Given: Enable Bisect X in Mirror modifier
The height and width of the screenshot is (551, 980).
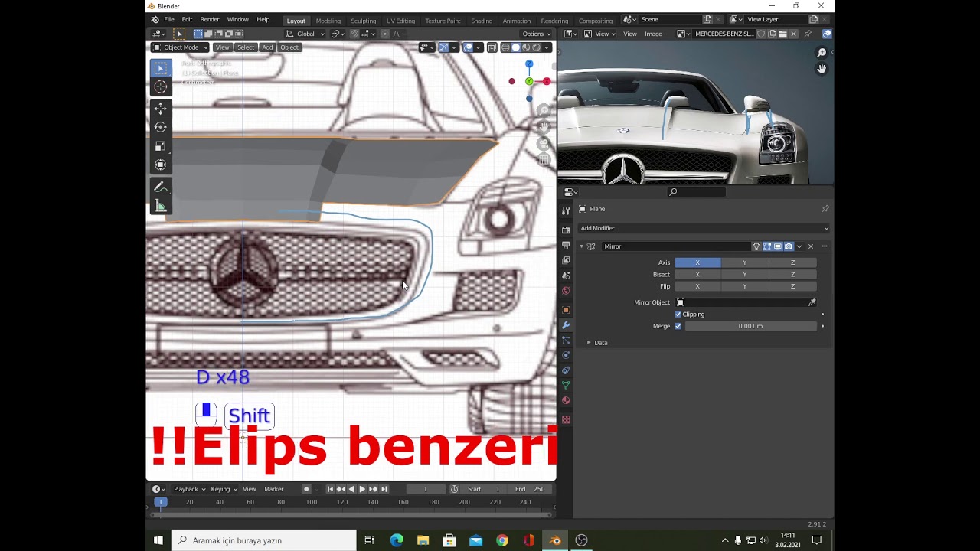Looking at the screenshot, I should click(x=697, y=274).
